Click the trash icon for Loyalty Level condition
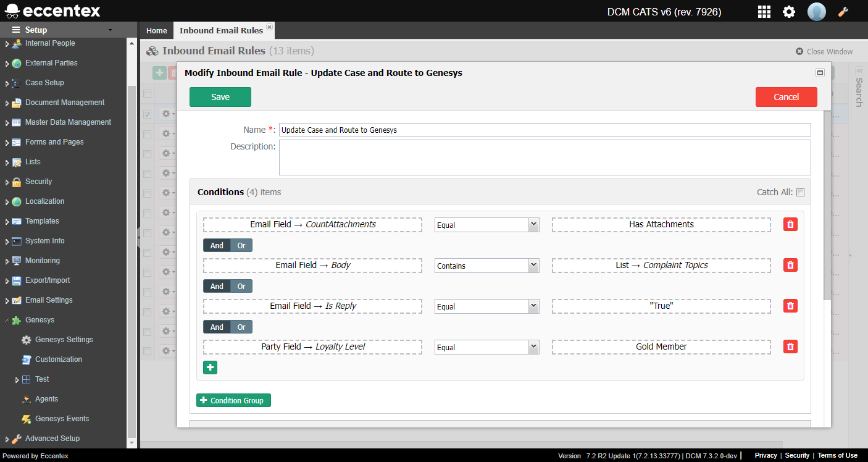The image size is (868, 462). [790, 346]
